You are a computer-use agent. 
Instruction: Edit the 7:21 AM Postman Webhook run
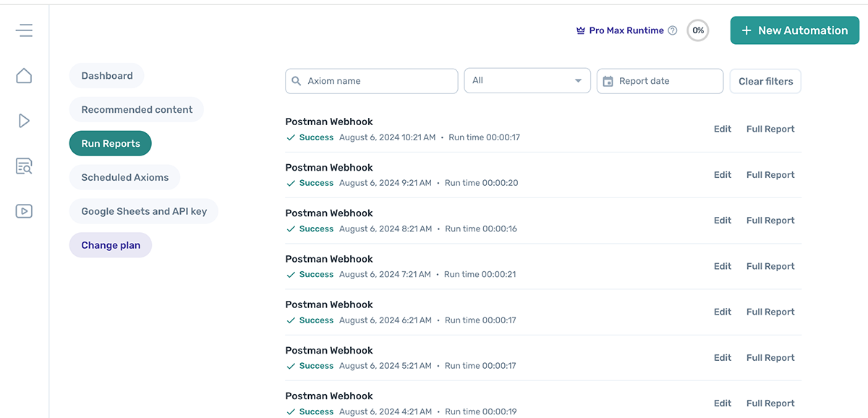(x=723, y=266)
